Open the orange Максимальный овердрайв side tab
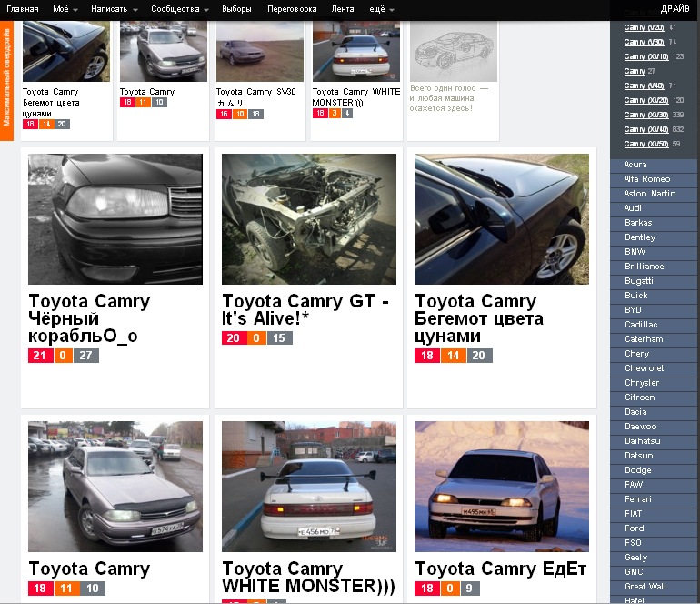Screen dimensions: 700x604 click(x=6, y=83)
